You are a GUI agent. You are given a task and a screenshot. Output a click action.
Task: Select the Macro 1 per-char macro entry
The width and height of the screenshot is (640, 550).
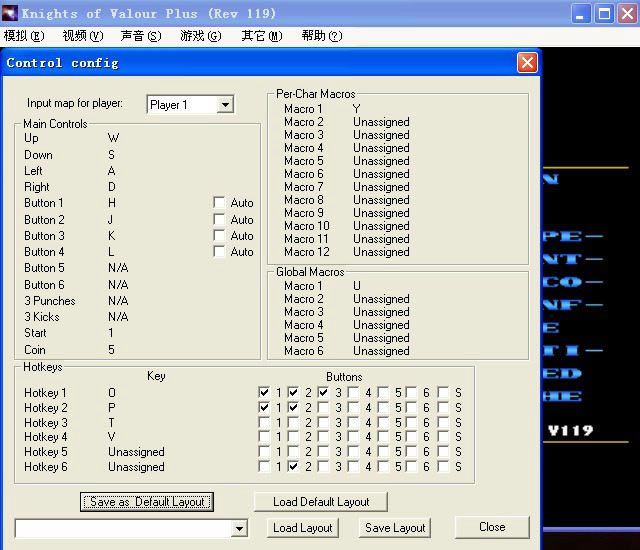coord(303,109)
